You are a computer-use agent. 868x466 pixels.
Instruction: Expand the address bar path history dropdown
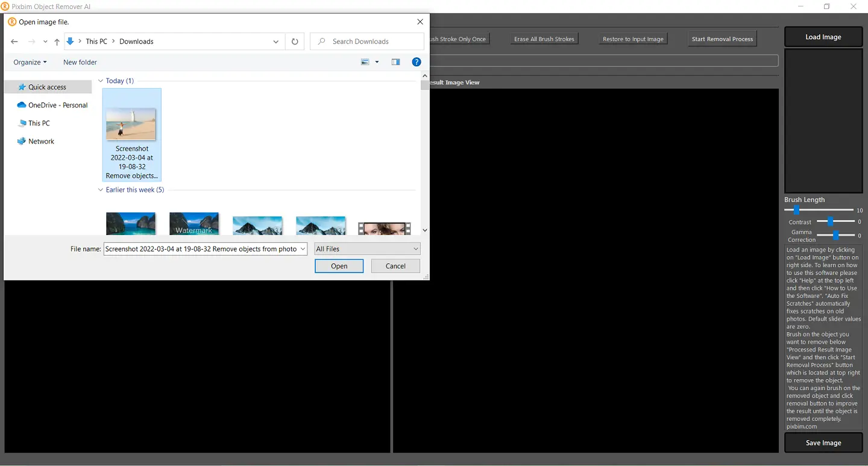[275, 42]
